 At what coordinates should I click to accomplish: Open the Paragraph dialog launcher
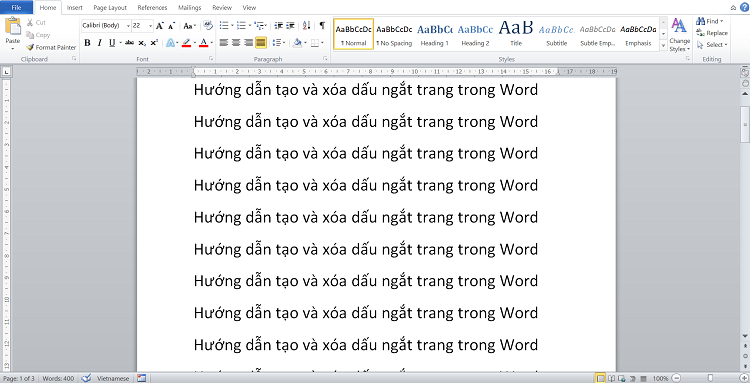(x=325, y=58)
